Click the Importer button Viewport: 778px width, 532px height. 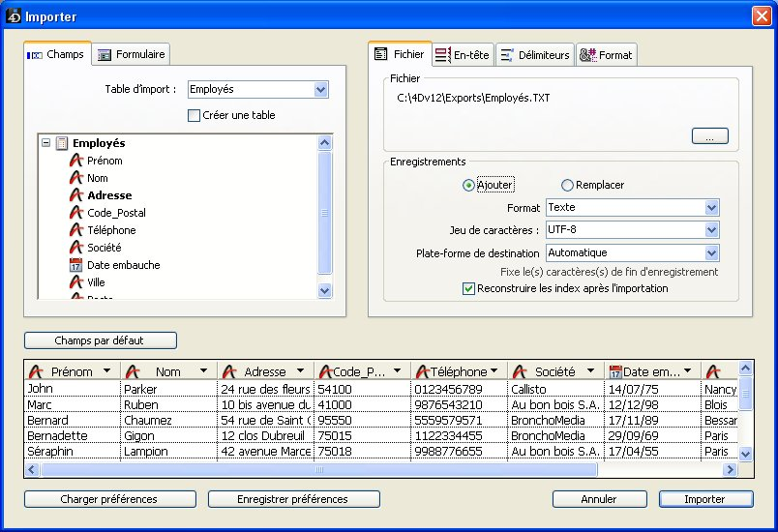click(705, 499)
